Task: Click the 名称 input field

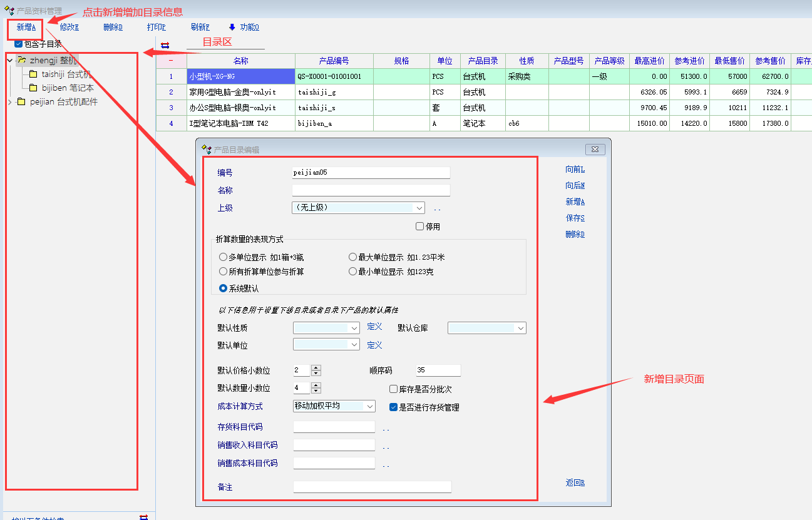Action: point(371,190)
